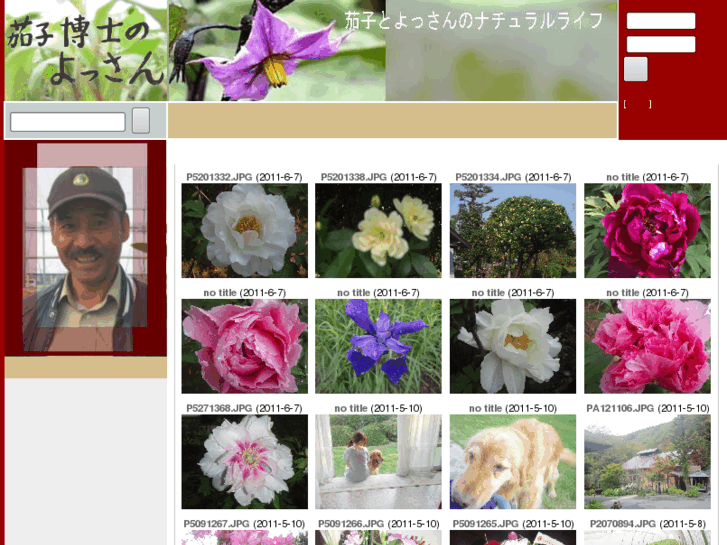
Task: Click the P5201334.JPG (2011-6-7) caption
Action: pos(513,177)
